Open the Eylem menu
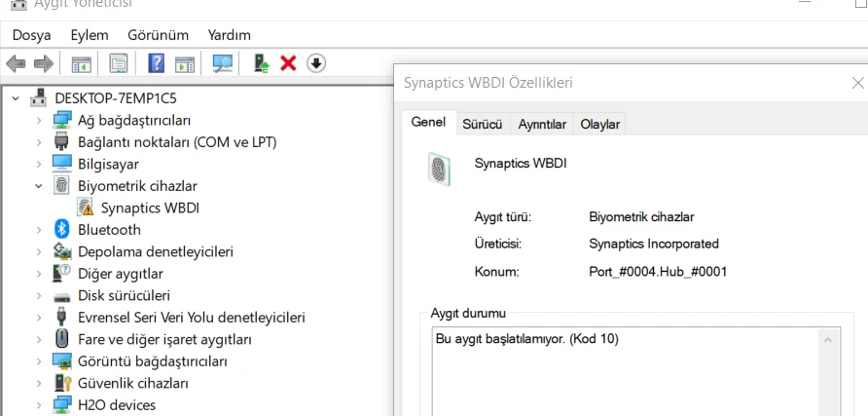This screenshot has width=868, height=416. (90, 35)
